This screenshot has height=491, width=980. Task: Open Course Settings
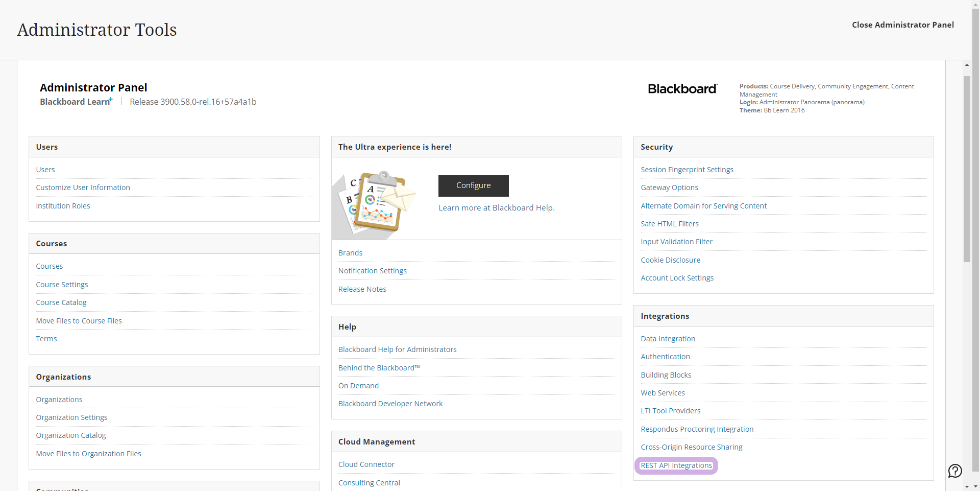62,285
